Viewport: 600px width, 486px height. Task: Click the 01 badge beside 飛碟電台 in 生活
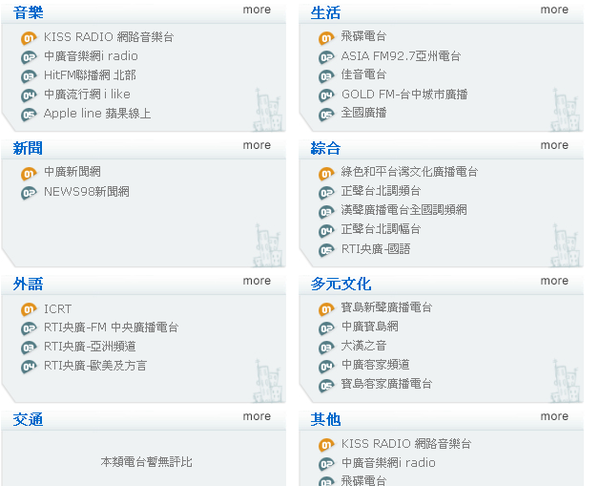point(326,38)
